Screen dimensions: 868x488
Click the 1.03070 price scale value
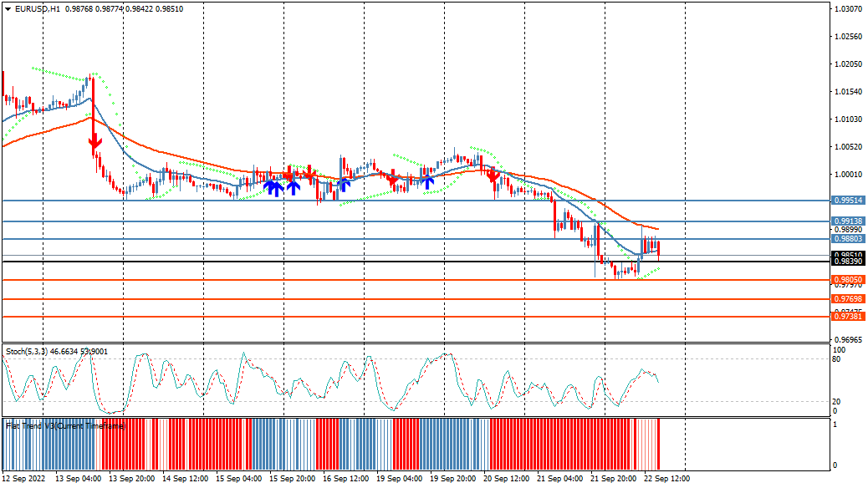tap(848, 9)
